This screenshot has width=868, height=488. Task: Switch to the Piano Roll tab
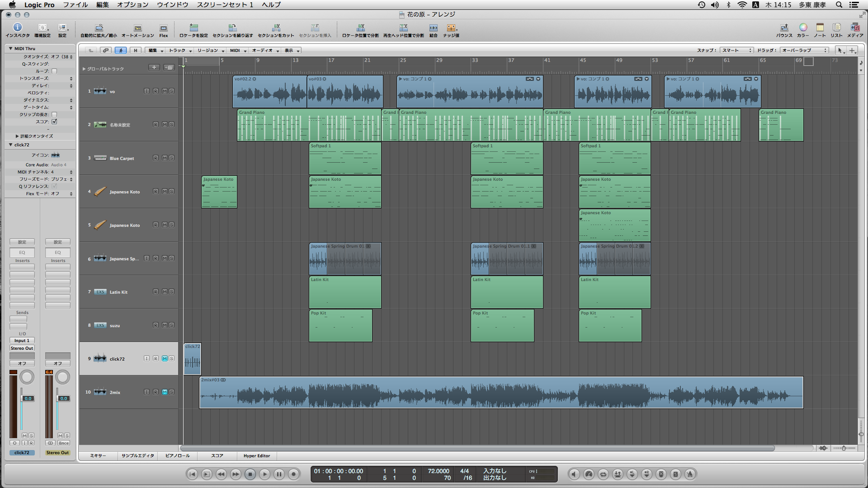pos(177,455)
